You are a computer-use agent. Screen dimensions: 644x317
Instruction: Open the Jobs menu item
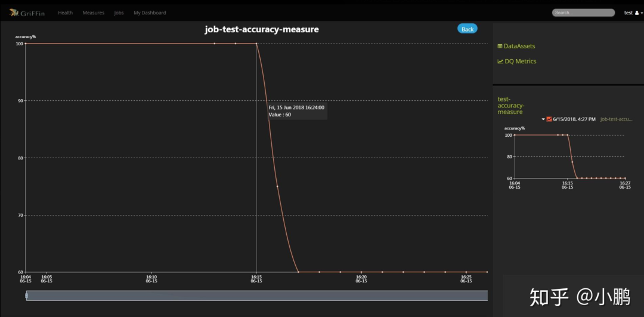click(119, 13)
